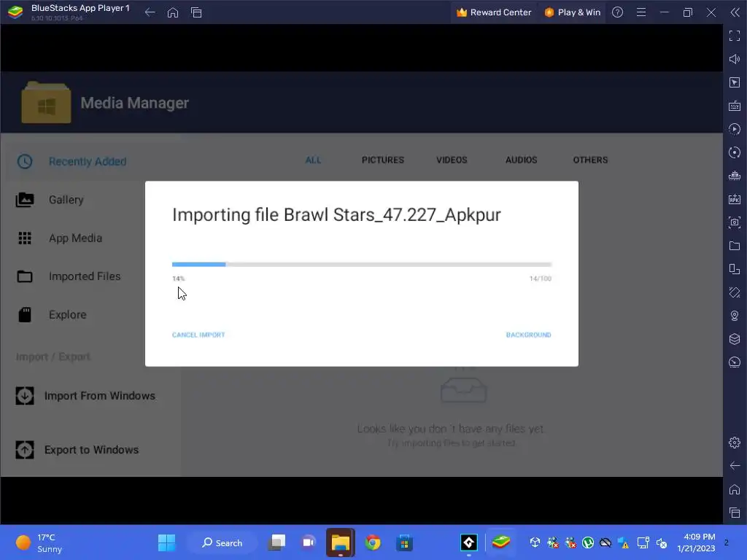Open multi-instance manager layers icon
The image size is (747, 560).
[x=735, y=339]
